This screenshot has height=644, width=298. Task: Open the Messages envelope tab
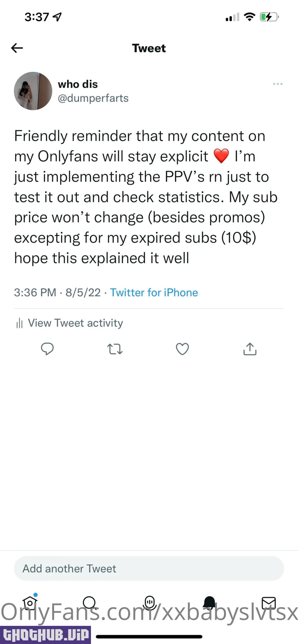coord(269,603)
